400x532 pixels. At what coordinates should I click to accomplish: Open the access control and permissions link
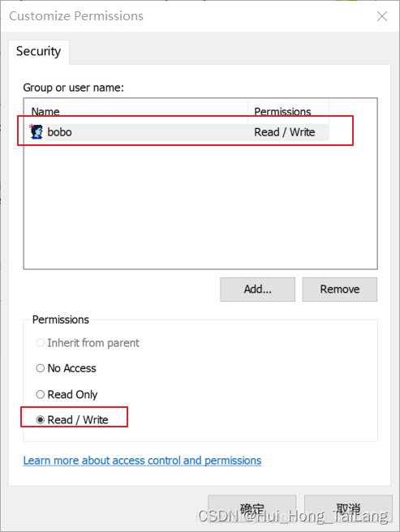click(142, 461)
